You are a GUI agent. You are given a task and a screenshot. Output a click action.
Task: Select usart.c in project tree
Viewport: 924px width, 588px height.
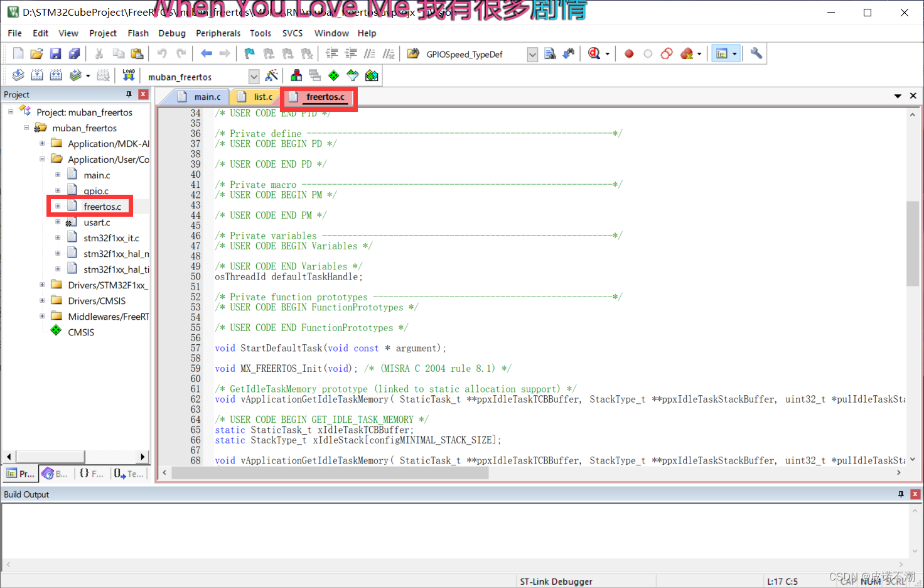97,222
